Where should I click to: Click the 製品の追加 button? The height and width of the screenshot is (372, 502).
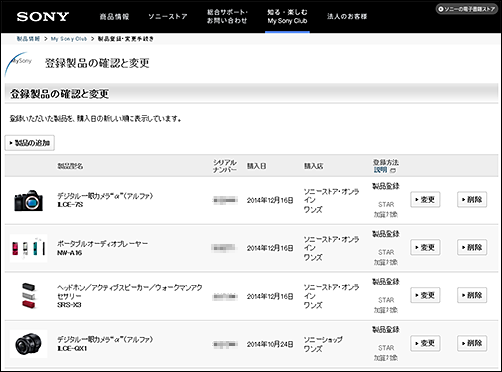(x=30, y=143)
